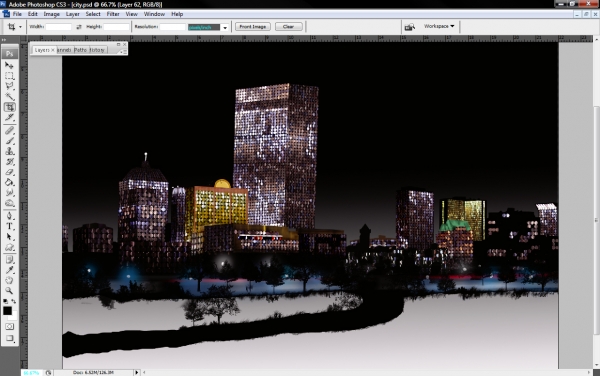Image resolution: width=600 pixels, height=376 pixels.
Task: Open the status bar info arrow menu
Action: (x=137, y=372)
